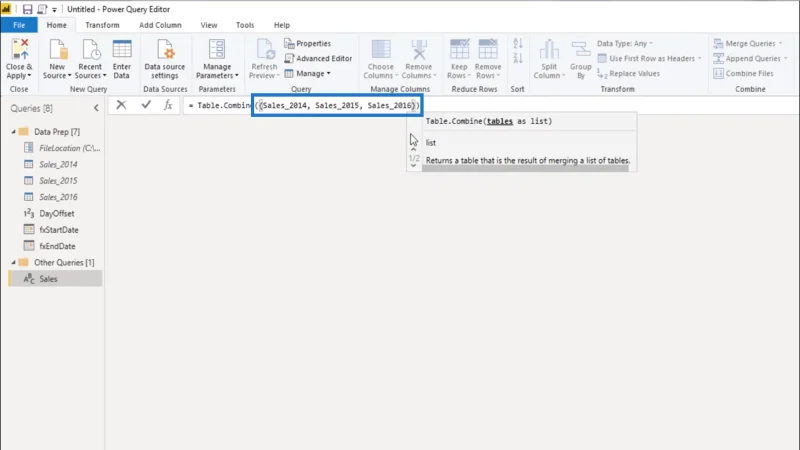Viewport: 800px width, 450px height.
Task: Switch to the Home tab
Action: pyautogui.click(x=57, y=25)
